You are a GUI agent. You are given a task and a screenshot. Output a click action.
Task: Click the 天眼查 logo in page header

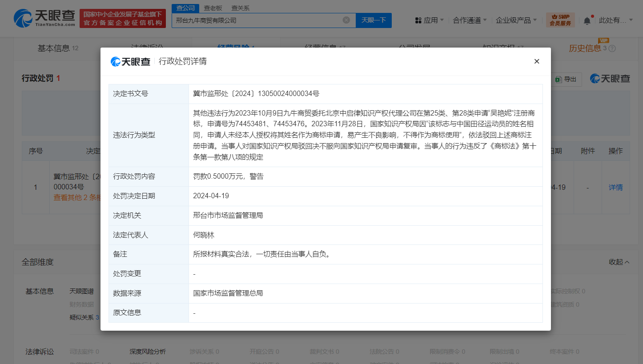coord(44,18)
